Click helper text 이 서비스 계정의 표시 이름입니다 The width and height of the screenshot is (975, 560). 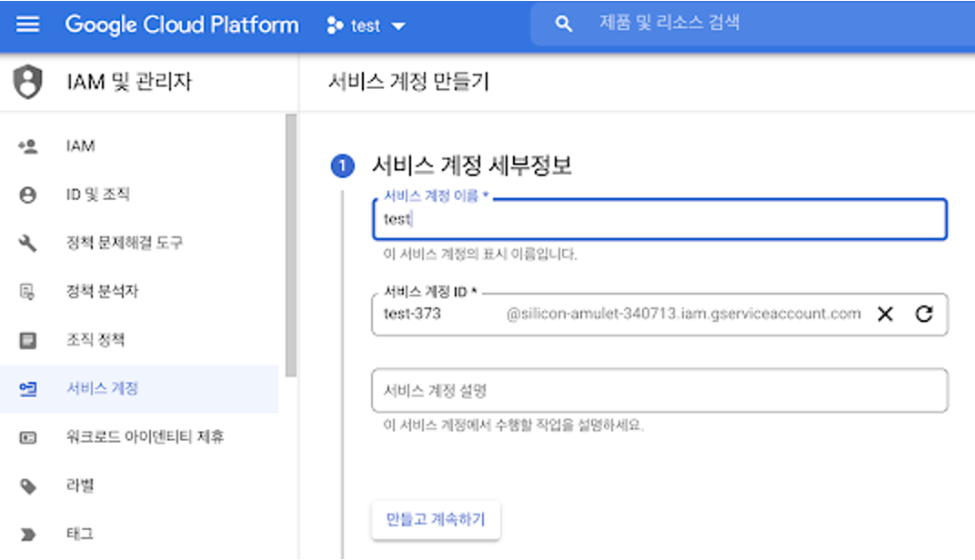click(480, 255)
